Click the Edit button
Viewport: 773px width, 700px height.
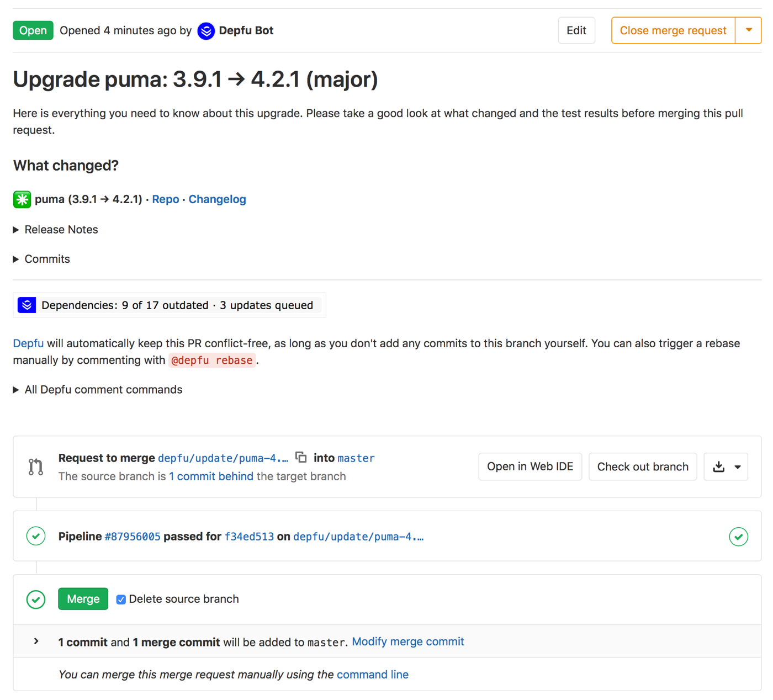pos(576,30)
